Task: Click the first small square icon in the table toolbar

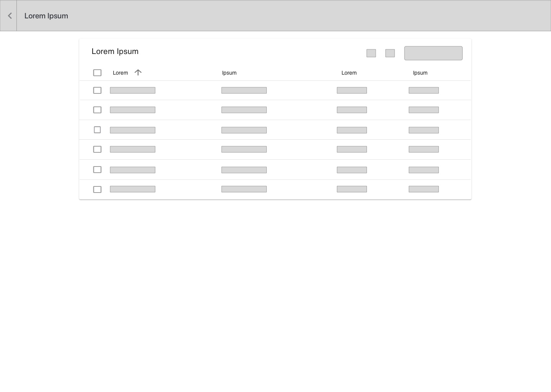Action: (371, 53)
